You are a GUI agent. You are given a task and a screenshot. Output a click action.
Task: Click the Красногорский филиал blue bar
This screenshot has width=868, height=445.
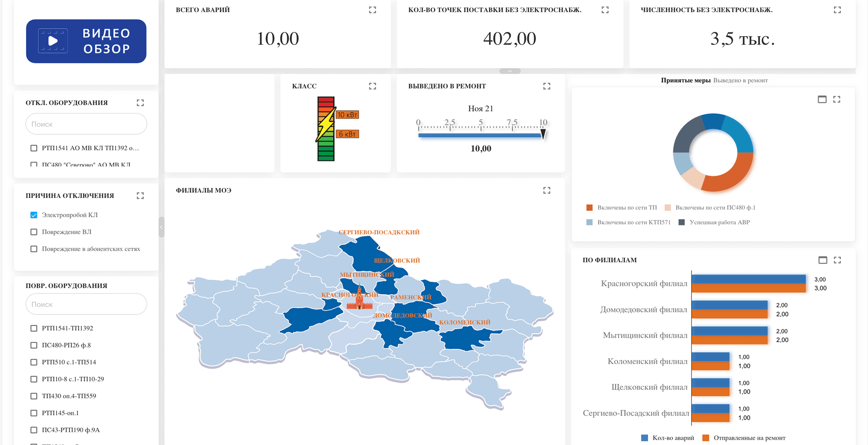pos(749,279)
